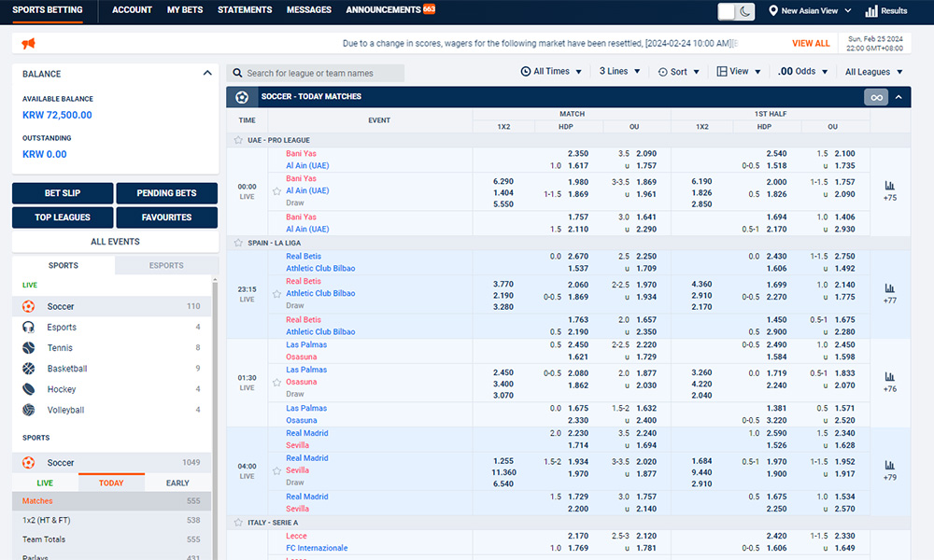The width and height of the screenshot is (934, 560).
Task: Click the View All announcements link
Action: point(810,44)
